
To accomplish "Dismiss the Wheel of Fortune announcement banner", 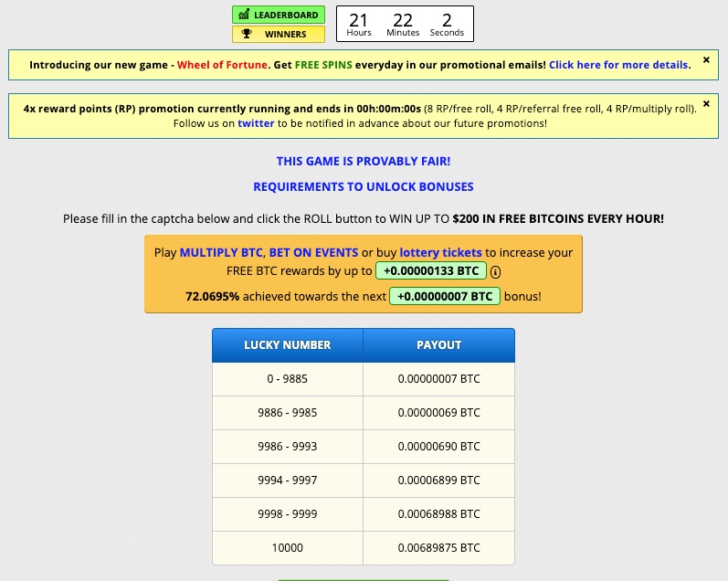I will pyautogui.click(x=706, y=60).
